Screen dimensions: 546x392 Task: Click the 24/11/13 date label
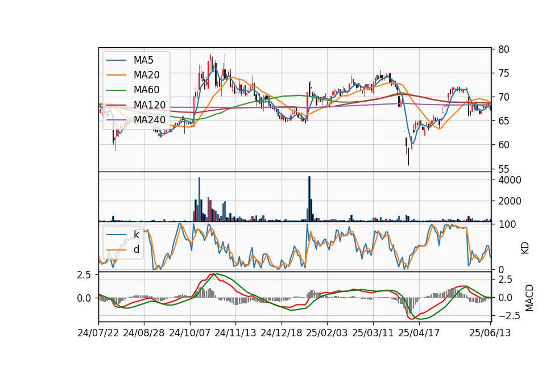235,333
